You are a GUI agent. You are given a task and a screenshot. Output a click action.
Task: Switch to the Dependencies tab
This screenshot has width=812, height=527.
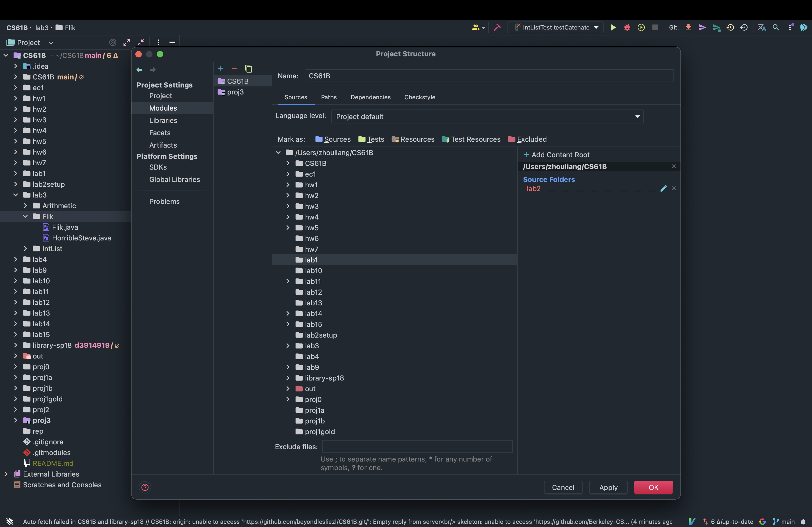click(371, 97)
